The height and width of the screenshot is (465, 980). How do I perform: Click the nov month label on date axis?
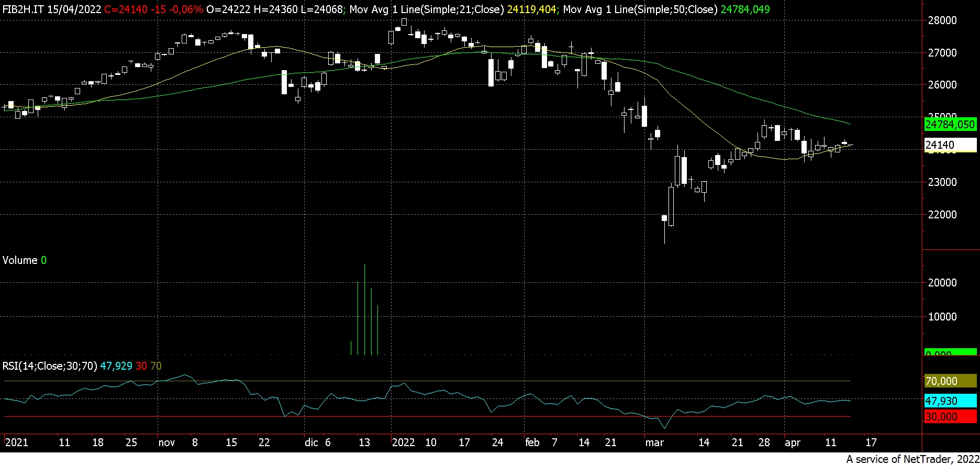point(166,443)
